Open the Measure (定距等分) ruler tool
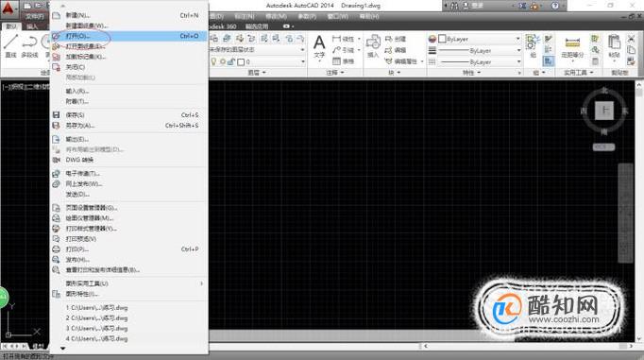The image size is (644, 360). [572, 46]
